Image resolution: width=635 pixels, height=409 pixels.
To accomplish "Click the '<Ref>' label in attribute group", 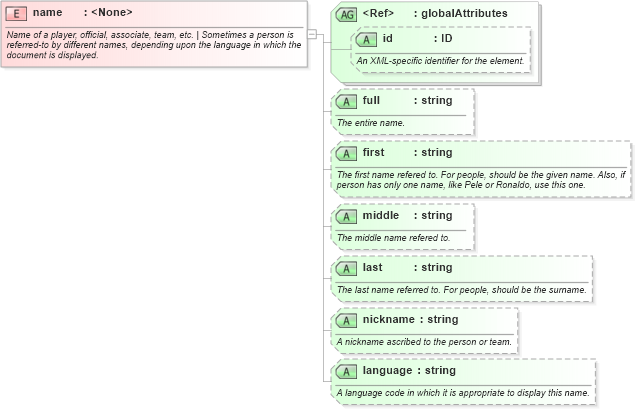I will coord(378,13).
